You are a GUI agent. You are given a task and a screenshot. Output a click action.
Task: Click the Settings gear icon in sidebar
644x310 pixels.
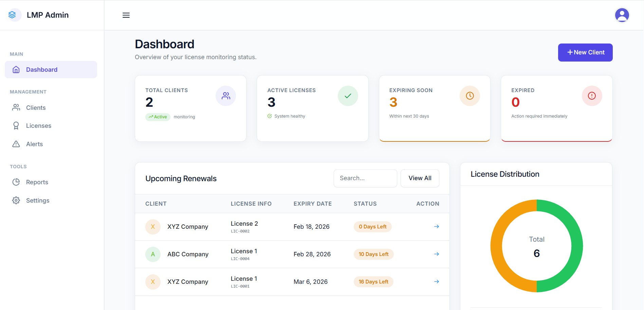pyautogui.click(x=16, y=200)
